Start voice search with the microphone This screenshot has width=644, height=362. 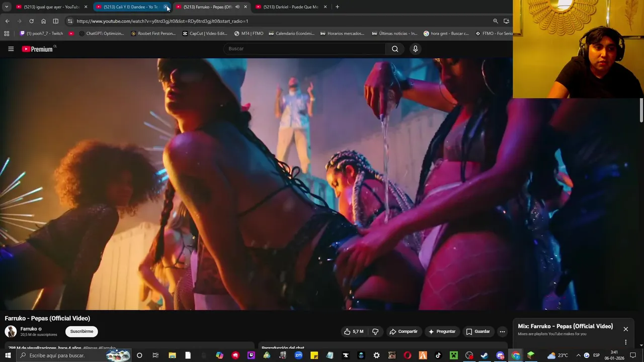(415, 49)
